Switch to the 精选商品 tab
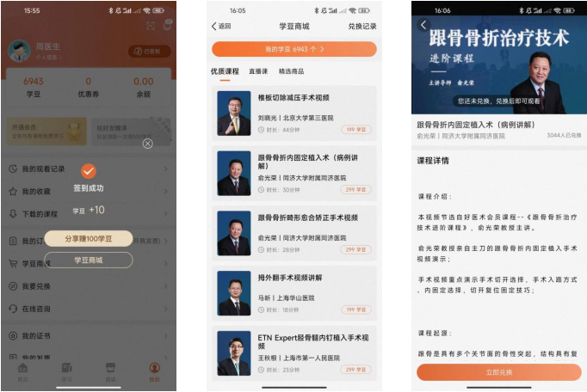 pyautogui.click(x=291, y=71)
